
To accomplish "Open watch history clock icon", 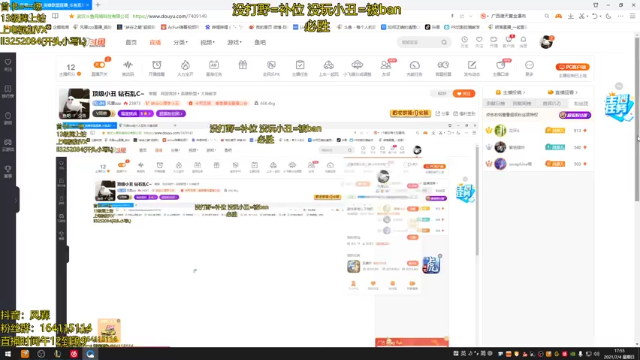I will pos(464,42).
